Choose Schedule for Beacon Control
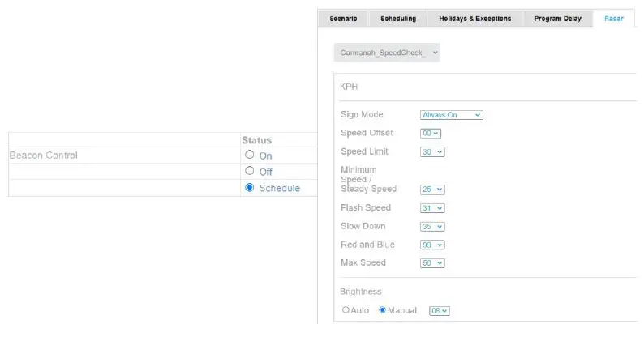644x341 pixels. pos(250,188)
